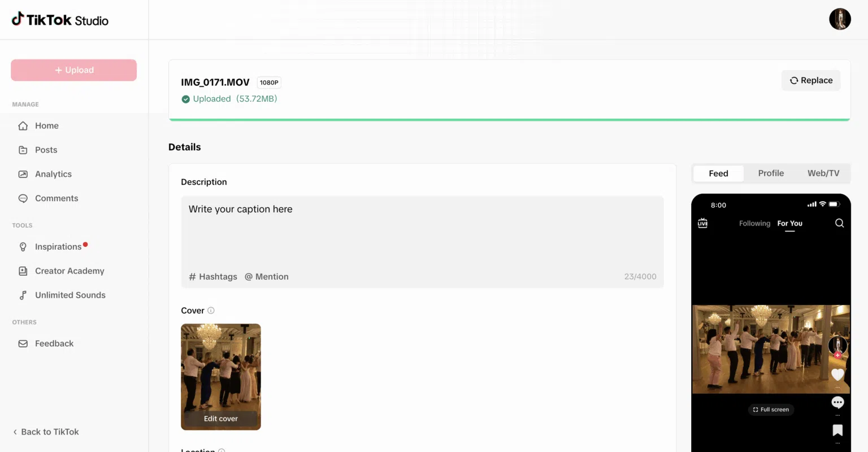Image resolution: width=868 pixels, height=452 pixels.
Task: Enter Full screen in the preview
Action: pyautogui.click(x=771, y=409)
